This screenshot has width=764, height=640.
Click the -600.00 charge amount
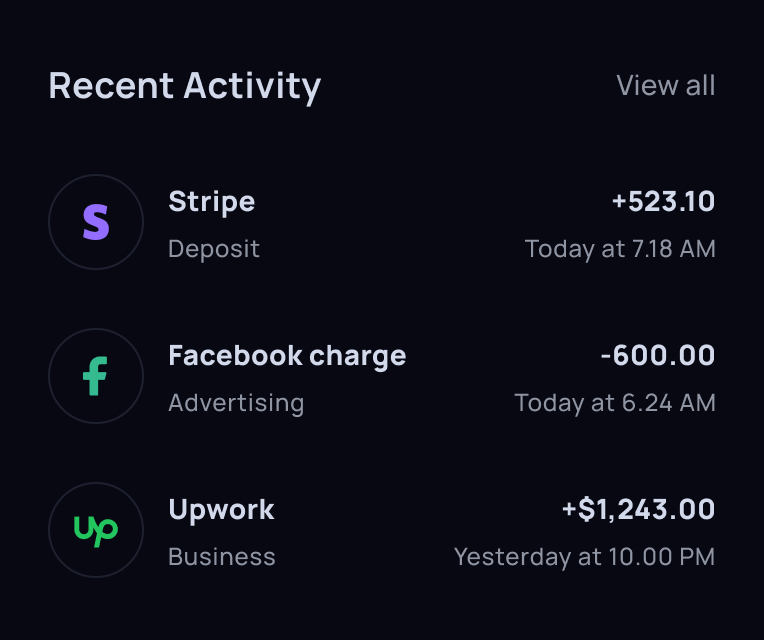pyautogui.click(x=657, y=356)
